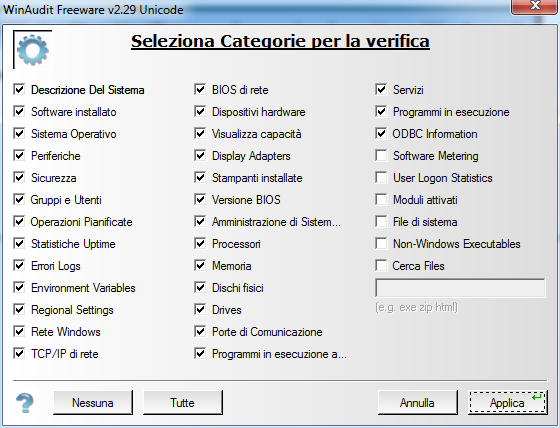560x428 pixels.
Task: Uncheck the Display Adapters checkbox
Action: pos(200,155)
